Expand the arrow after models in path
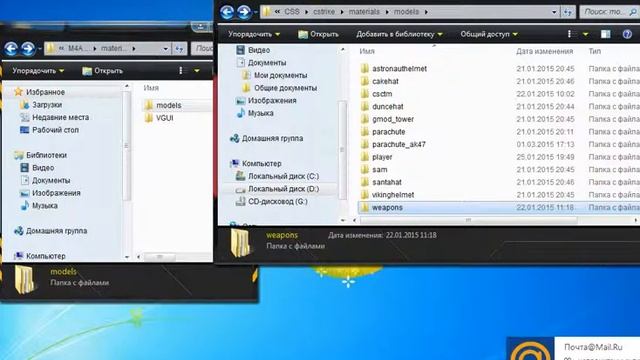Image resolution: width=640 pixels, height=360 pixels. [426, 12]
